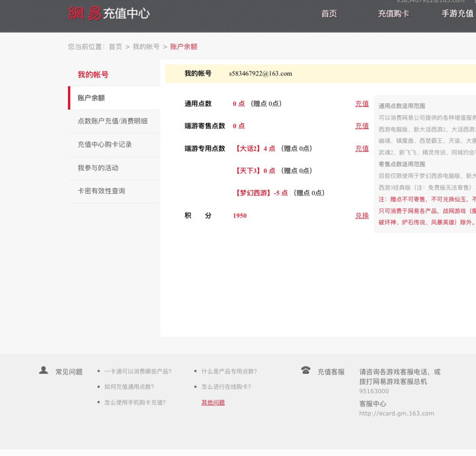Select 账户余额 in the sidebar

pos(114,98)
